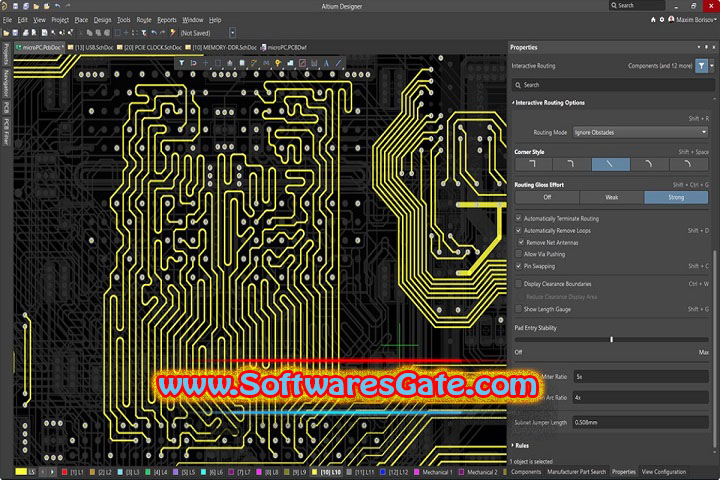The image size is (720, 480).
Task: Open the Place menu
Action: (x=81, y=20)
